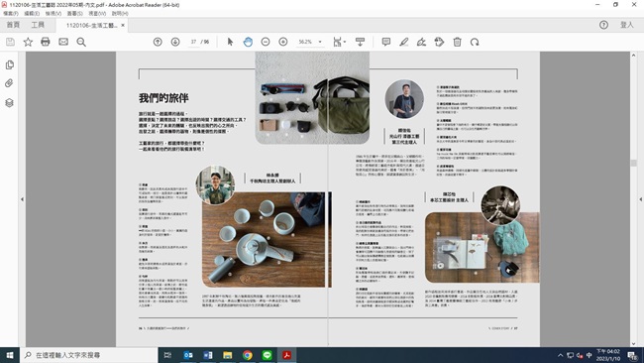Screen dimensions: 644x363
Task: Click the 登入 sign-in button
Action: (x=627, y=25)
